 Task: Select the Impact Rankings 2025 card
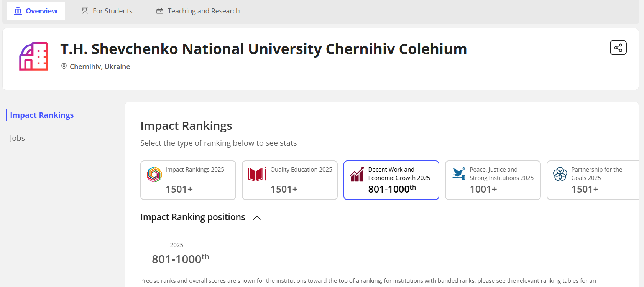pyautogui.click(x=188, y=180)
